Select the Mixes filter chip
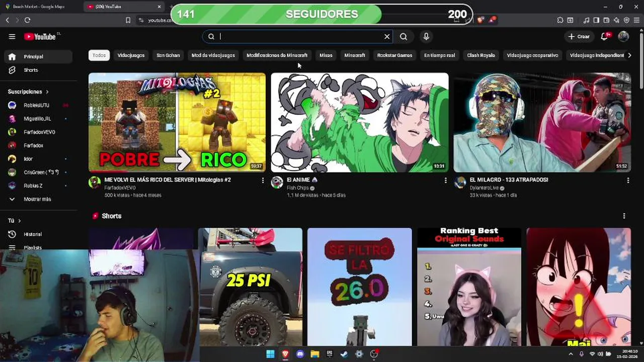This screenshot has width=644, height=362. (x=326, y=55)
